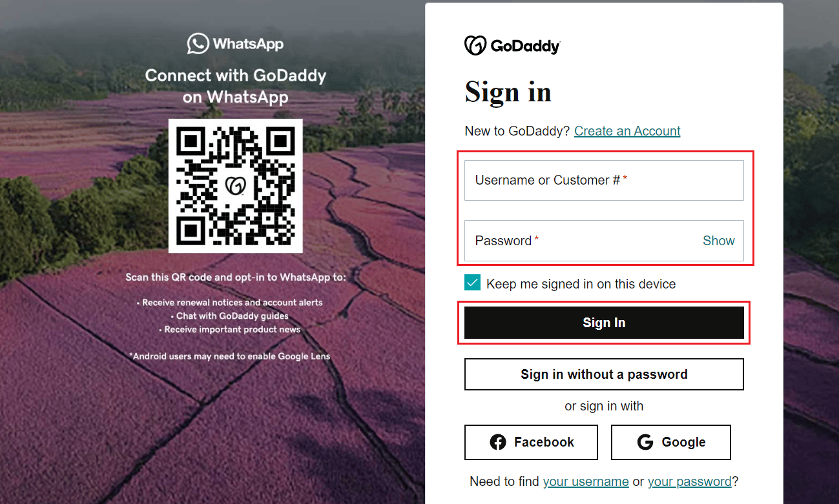Click the 'Keep me signed in on this device' label
839x504 pixels.
click(x=581, y=284)
